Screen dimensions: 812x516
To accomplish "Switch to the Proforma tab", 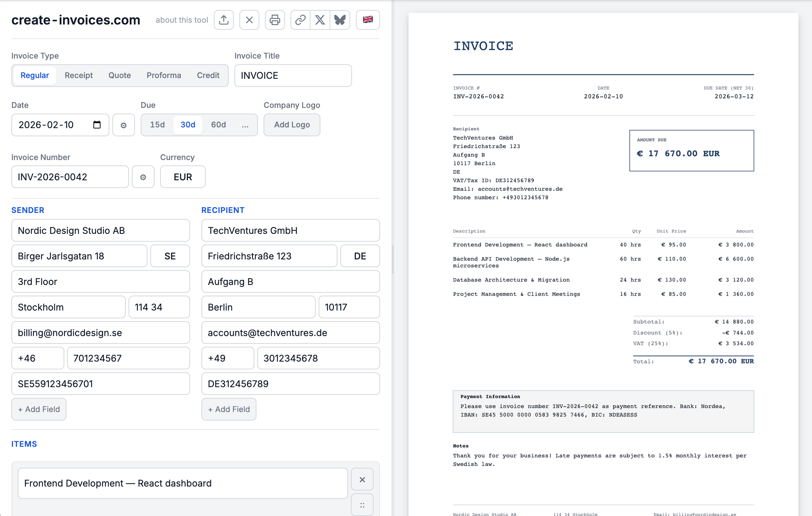I will [164, 75].
